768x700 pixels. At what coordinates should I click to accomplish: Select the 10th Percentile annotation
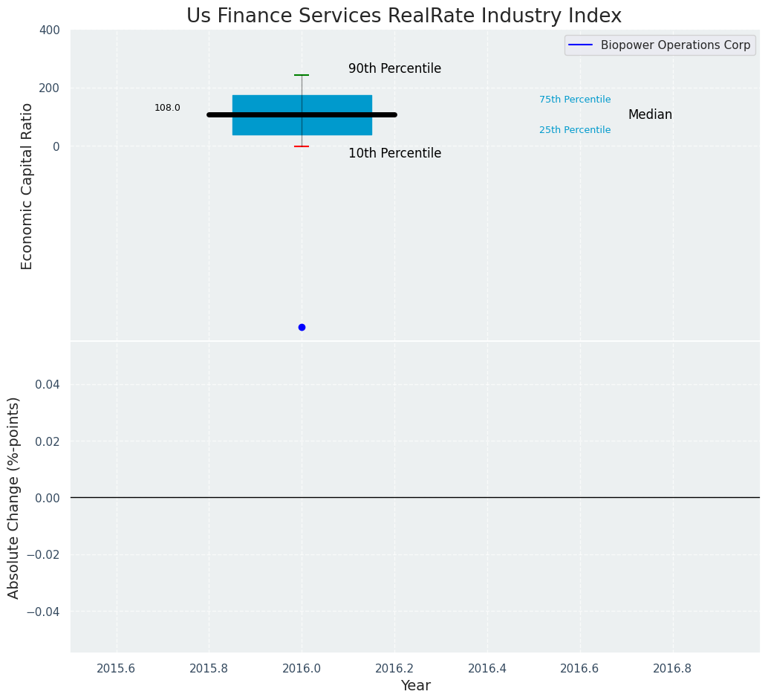(x=394, y=154)
